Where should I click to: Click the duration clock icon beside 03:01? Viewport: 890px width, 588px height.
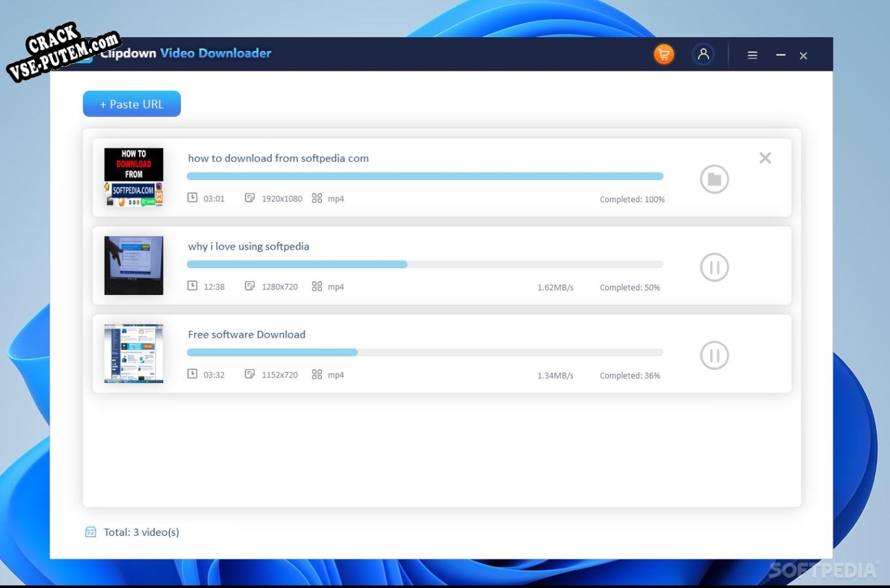tap(193, 198)
